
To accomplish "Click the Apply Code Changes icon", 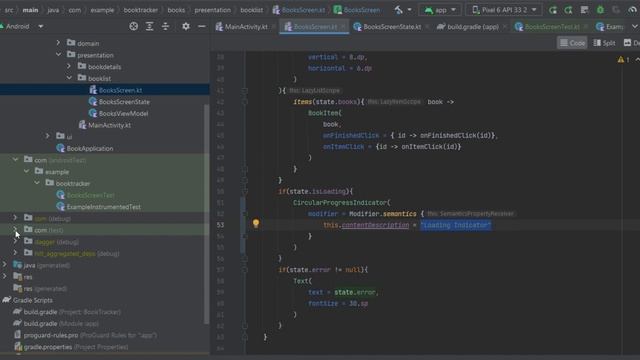I will click(x=568, y=10).
